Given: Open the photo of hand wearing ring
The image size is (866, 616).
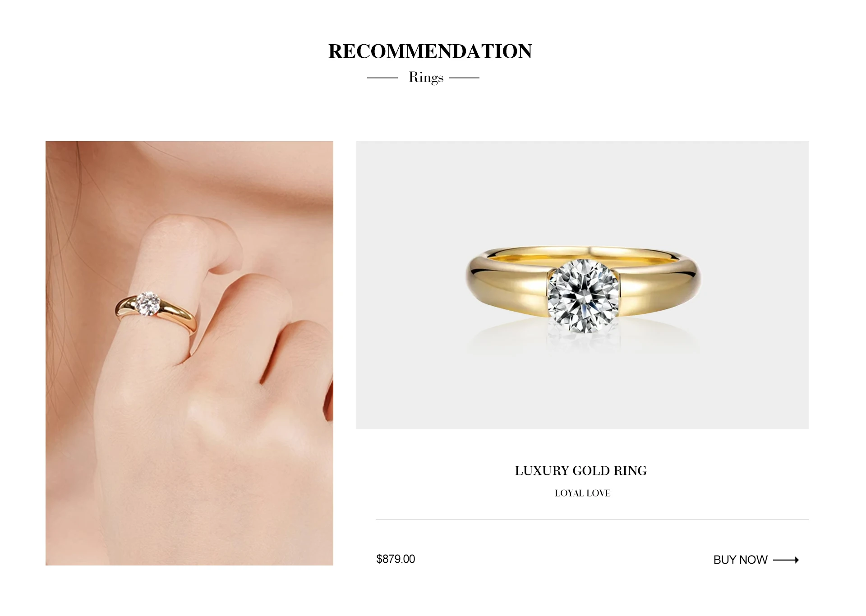Looking at the screenshot, I should tap(189, 353).
